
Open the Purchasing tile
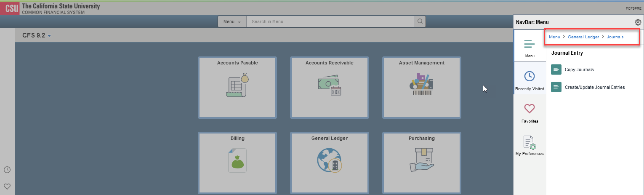[422, 163]
